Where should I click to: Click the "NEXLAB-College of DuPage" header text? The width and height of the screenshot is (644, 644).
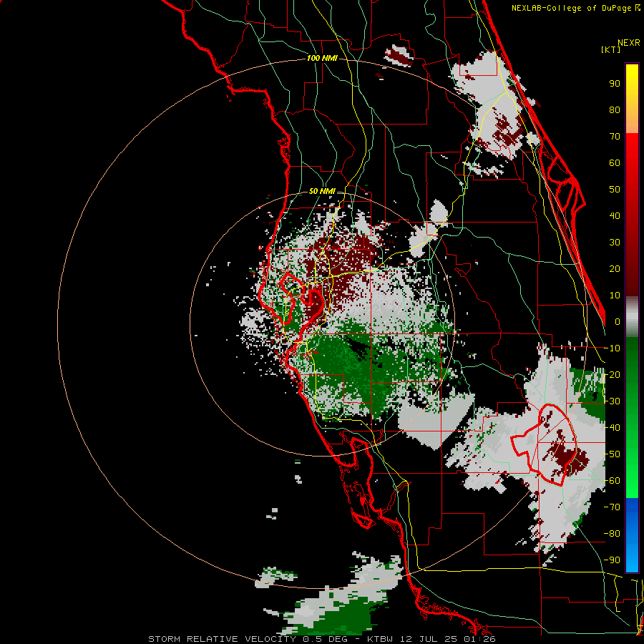pos(571,8)
